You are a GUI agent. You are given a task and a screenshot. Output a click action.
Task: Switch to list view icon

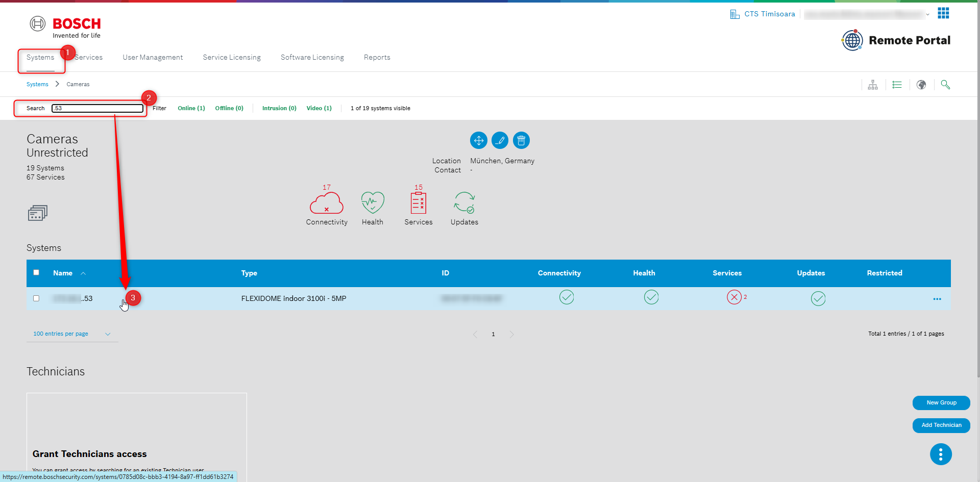[897, 85]
